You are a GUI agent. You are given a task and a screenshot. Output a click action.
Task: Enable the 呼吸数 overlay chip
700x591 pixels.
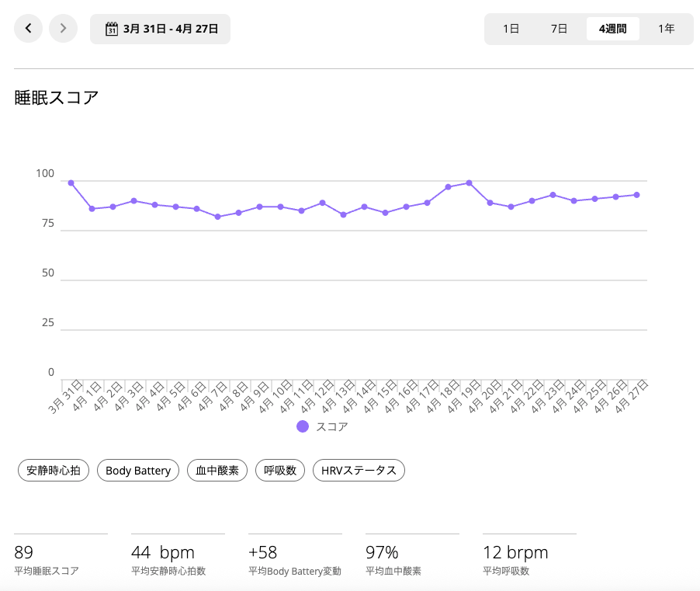tap(280, 470)
